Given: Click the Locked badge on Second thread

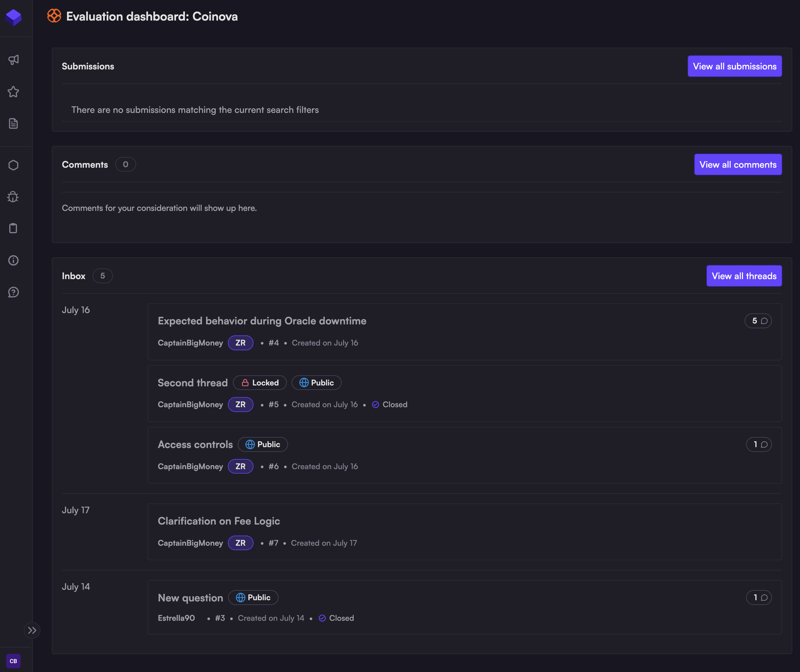Looking at the screenshot, I should [260, 383].
